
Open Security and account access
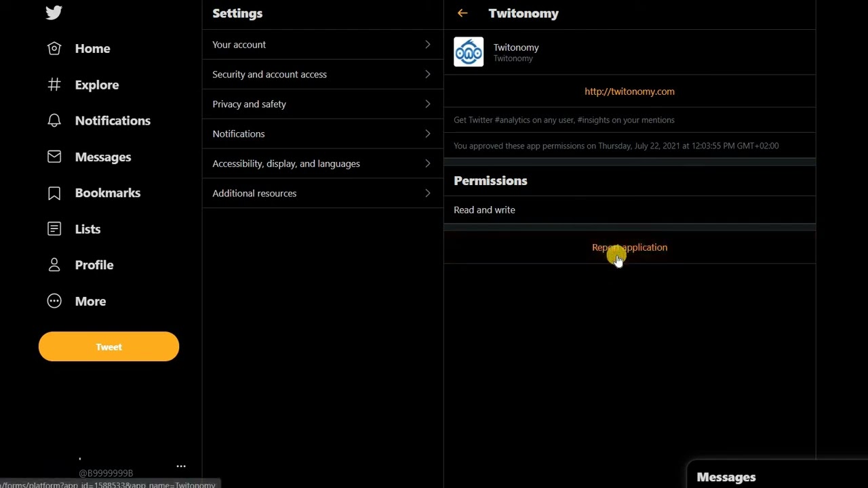pos(323,75)
